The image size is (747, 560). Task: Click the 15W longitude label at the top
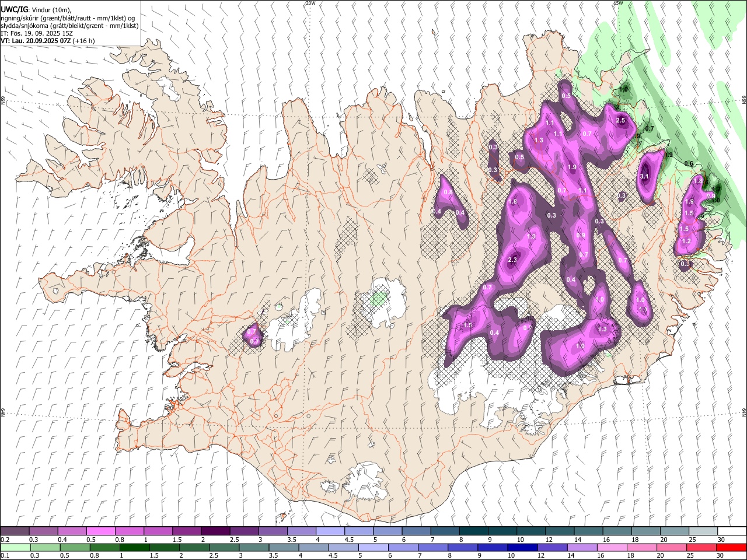pyautogui.click(x=618, y=3)
